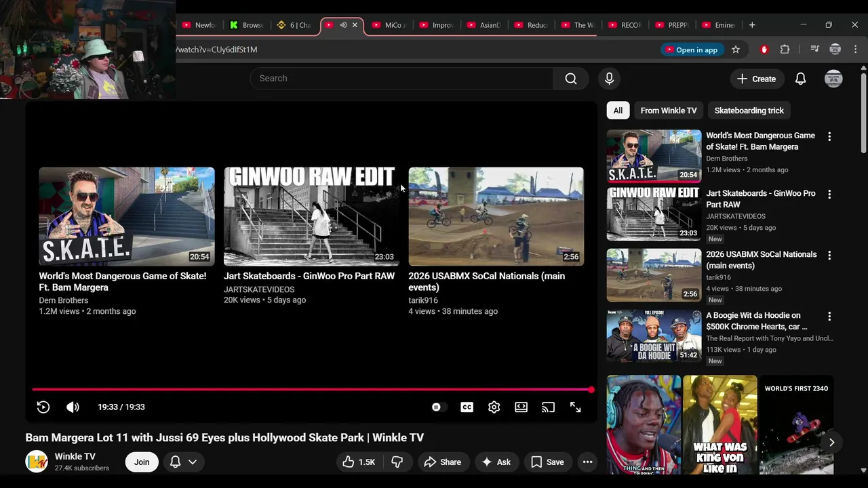Open options for World's Most Dangerous sidebar video
Viewport: 868px width, 488px height.
coord(829,136)
